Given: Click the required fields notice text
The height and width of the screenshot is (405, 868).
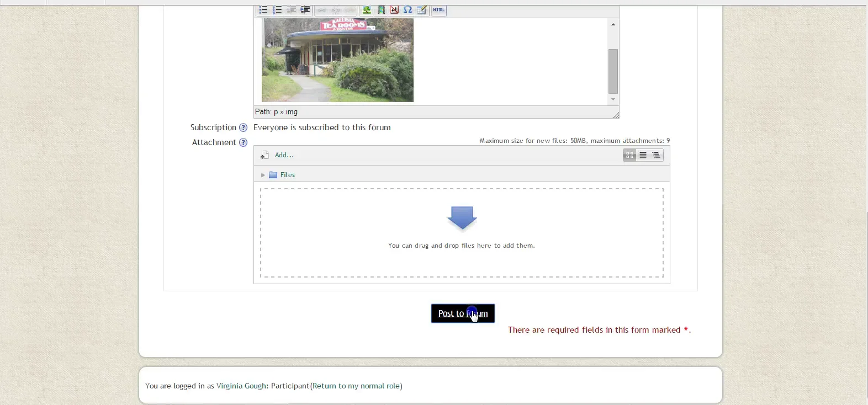Looking at the screenshot, I should 599,330.
